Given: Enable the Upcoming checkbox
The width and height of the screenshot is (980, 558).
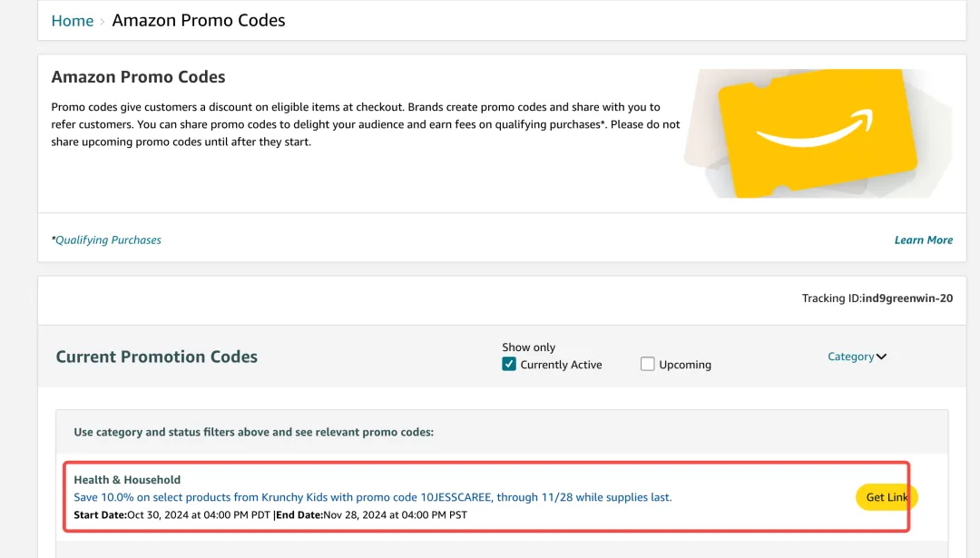Looking at the screenshot, I should click(x=647, y=364).
